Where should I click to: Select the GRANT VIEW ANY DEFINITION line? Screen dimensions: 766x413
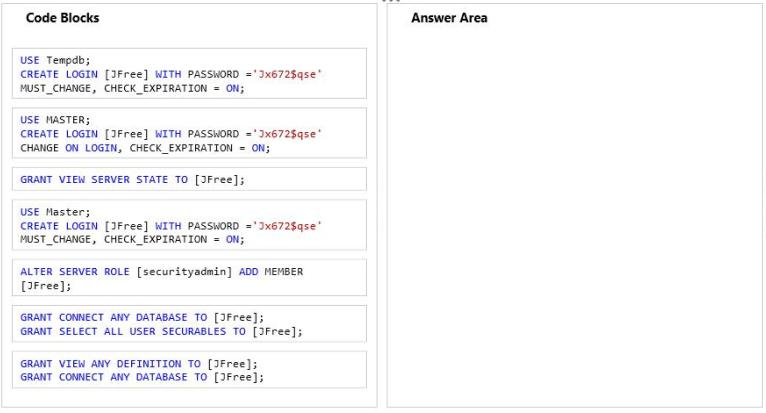pyautogui.click(x=139, y=364)
